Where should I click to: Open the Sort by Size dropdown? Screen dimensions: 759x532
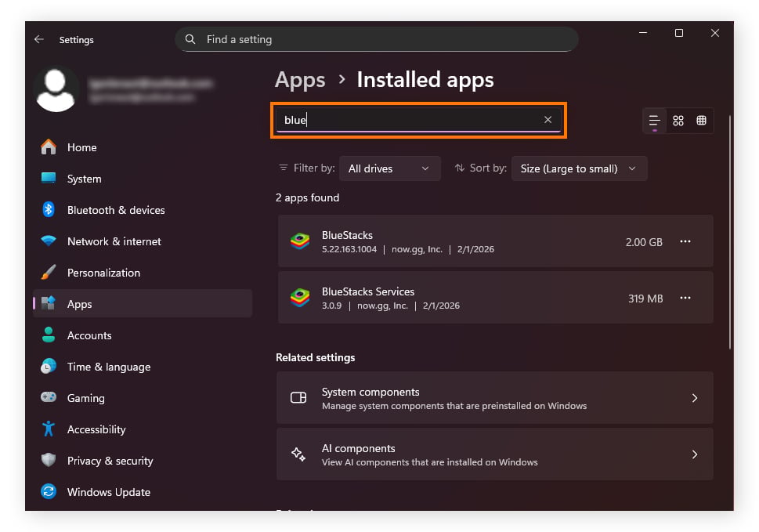579,168
